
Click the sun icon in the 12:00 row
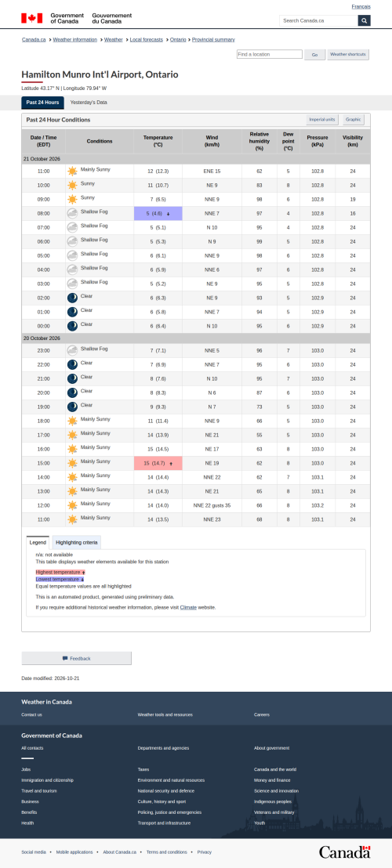pyautogui.click(x=73, y=505)
